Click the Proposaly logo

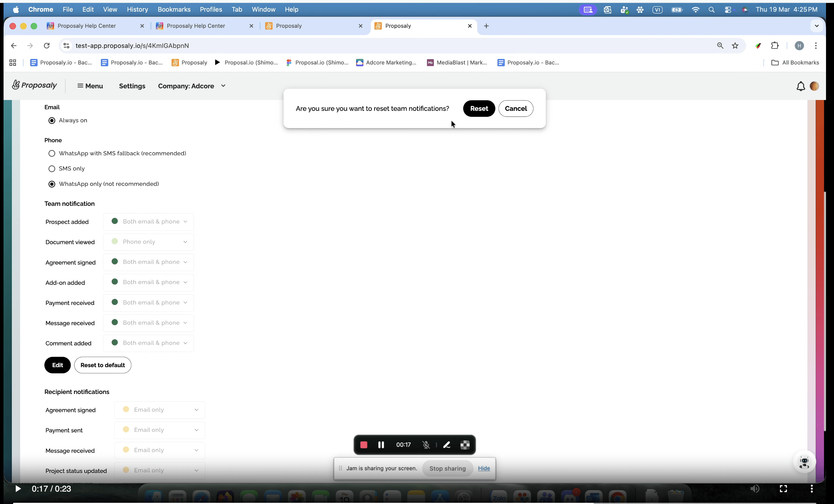(x=34, y=85)
